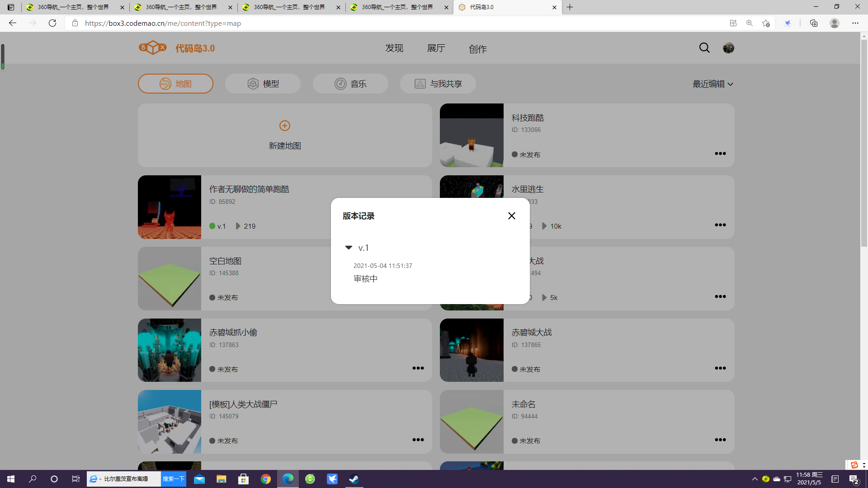Click the address bar URL
Image resolution: width=868 pixels, height=488 pixels.
pos(163,23)
